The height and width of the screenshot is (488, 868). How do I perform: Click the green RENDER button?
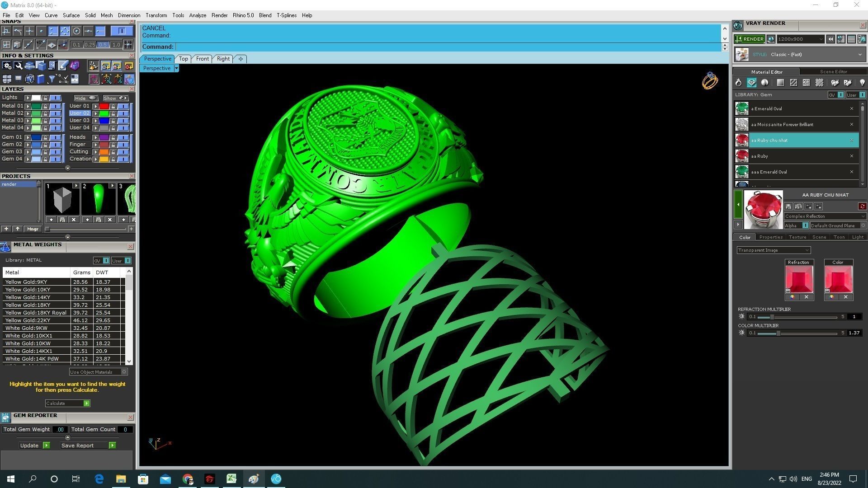point(749,39)
